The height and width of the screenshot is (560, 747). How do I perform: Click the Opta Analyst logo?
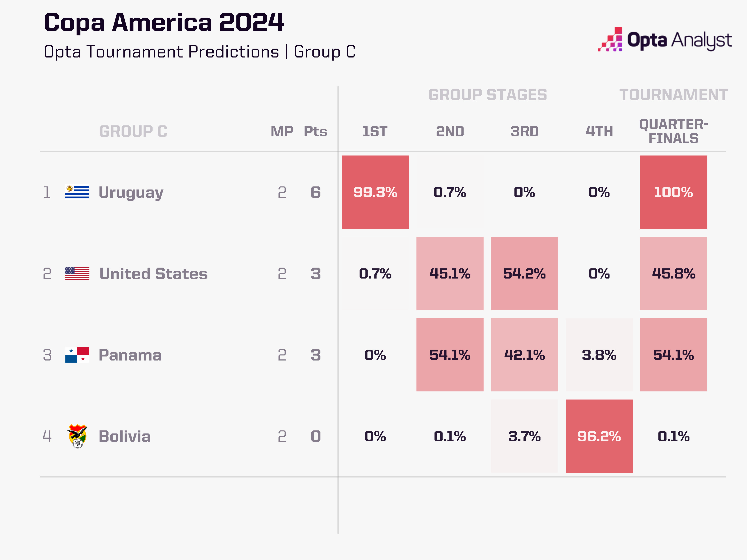click(664, 40)
